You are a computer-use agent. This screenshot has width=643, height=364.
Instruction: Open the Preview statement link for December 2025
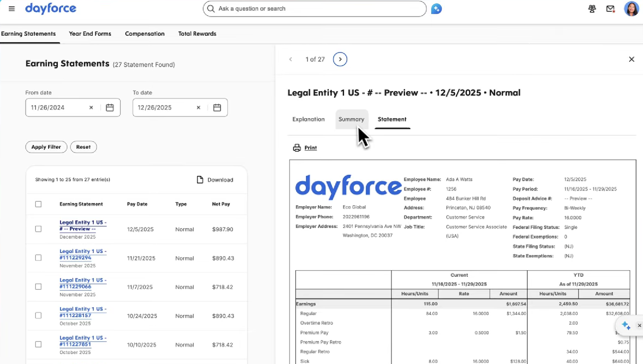click(83, 226)
